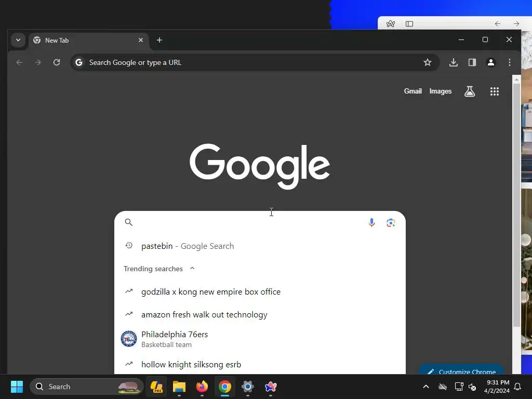Toggle Chrome side panel
532x399 pixels.
[x=472, y=62]
